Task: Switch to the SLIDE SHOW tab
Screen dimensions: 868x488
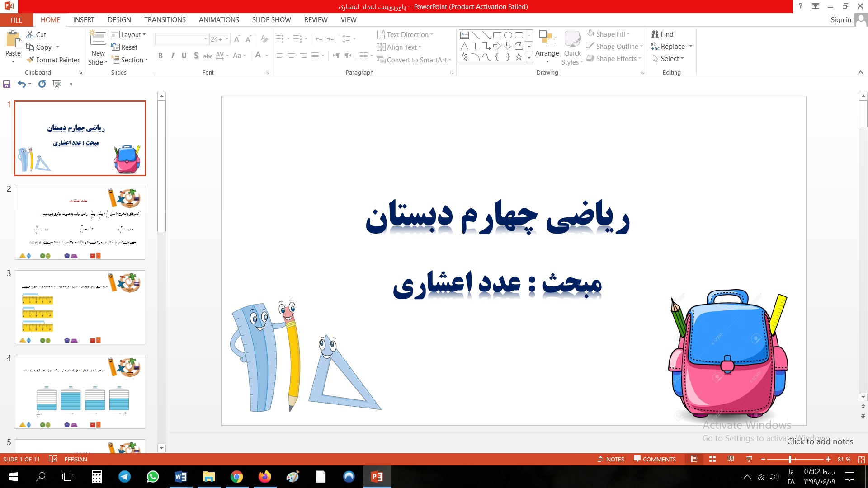Action: 271,20
